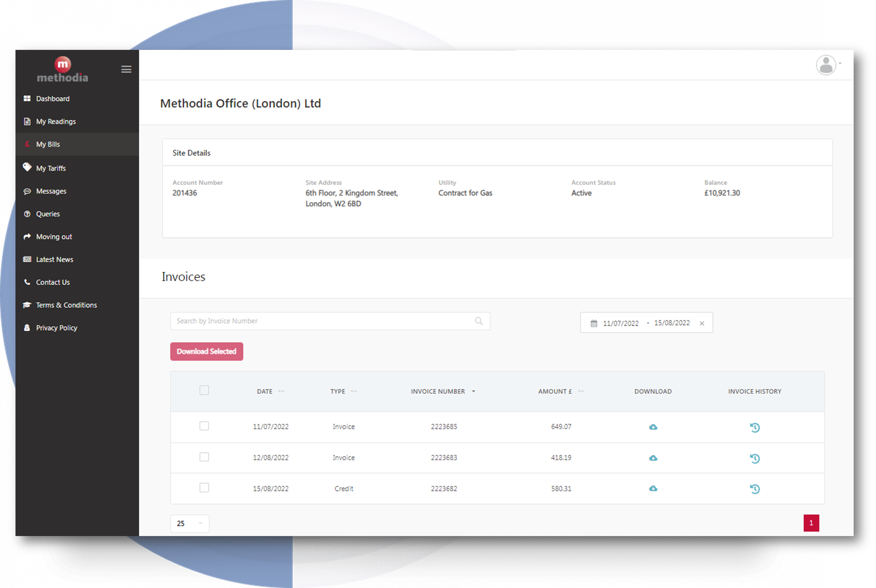Sort by AMOUNT £ column arrows

(581, 392)
